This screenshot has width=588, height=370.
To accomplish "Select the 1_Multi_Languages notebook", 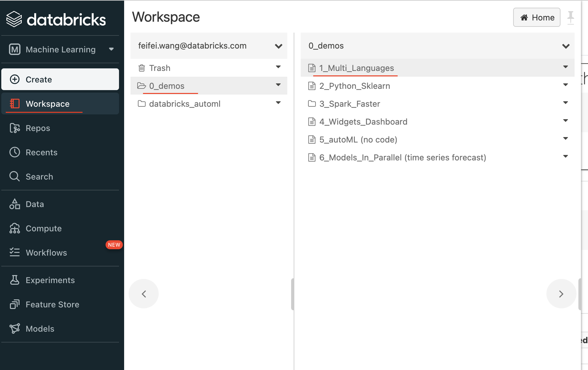I will (x=356, y=68).
